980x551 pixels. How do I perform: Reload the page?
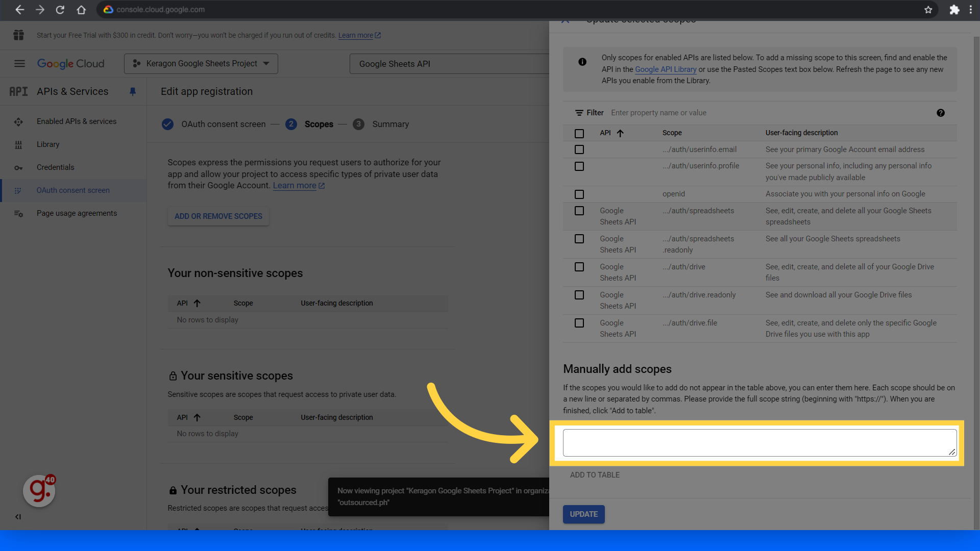pyautogui.click(x=60, y=10)
